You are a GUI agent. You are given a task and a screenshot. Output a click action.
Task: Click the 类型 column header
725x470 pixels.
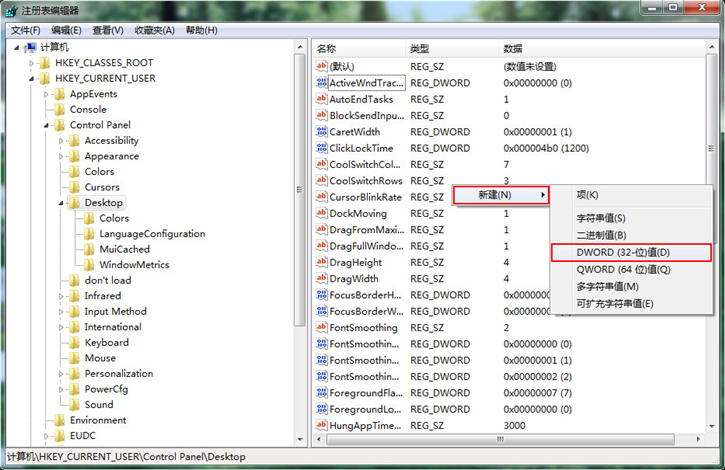point(419,49)
